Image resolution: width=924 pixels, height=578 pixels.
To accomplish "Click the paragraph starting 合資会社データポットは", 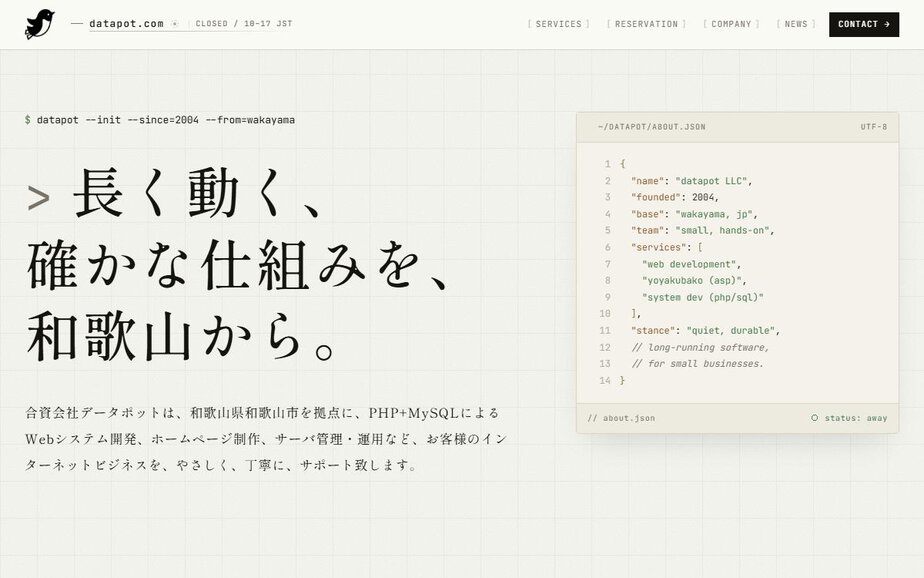I will click(x=266, y=439).
